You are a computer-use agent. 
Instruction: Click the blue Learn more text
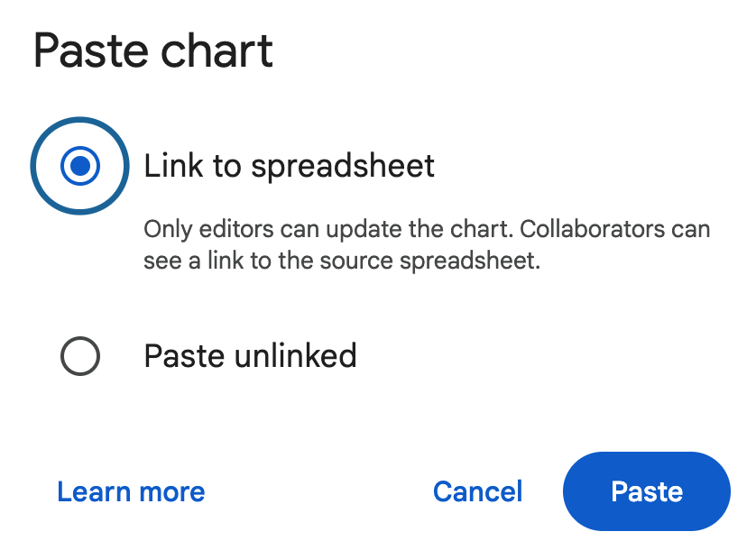pyautogui.click(x=131, y=491)
